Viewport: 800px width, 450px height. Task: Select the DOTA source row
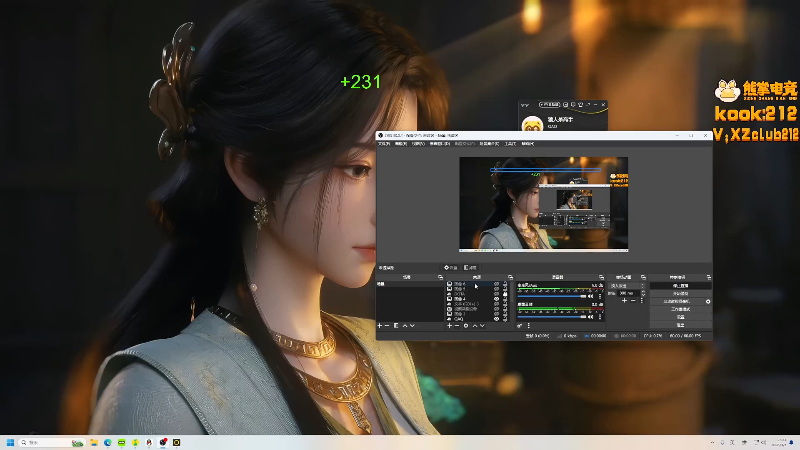tap(477, 294)
